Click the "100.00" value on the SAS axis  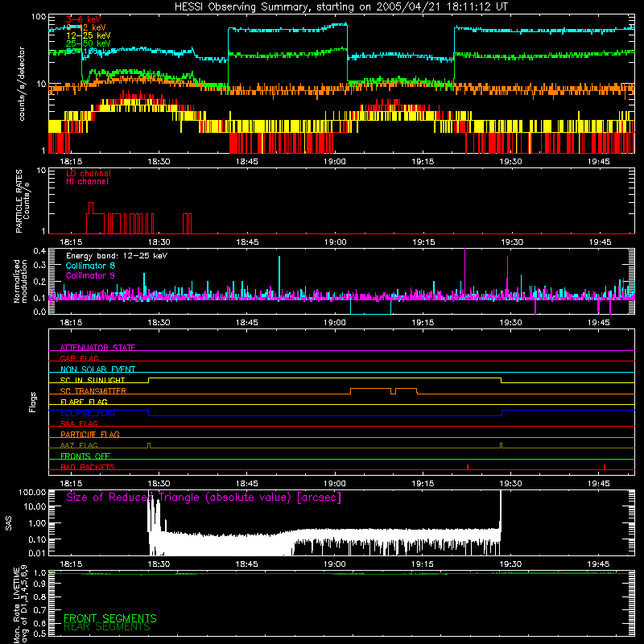tap(32, 493)
